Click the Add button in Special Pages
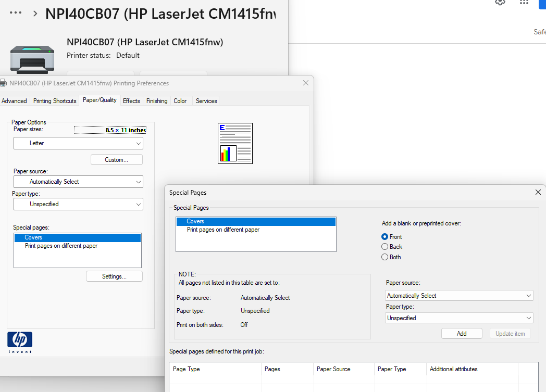 tap(462, 334)
